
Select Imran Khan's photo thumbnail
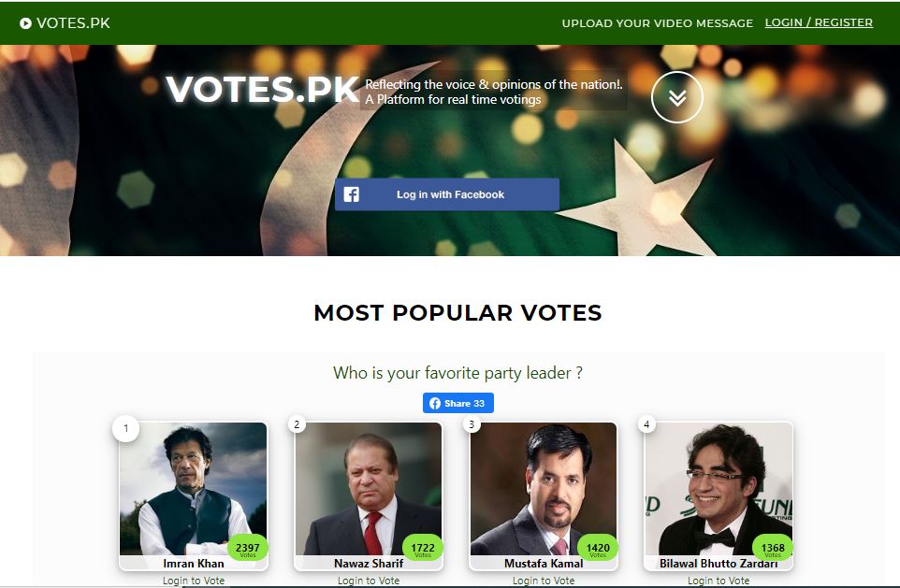pyautogui.click(x=194, y=489)
